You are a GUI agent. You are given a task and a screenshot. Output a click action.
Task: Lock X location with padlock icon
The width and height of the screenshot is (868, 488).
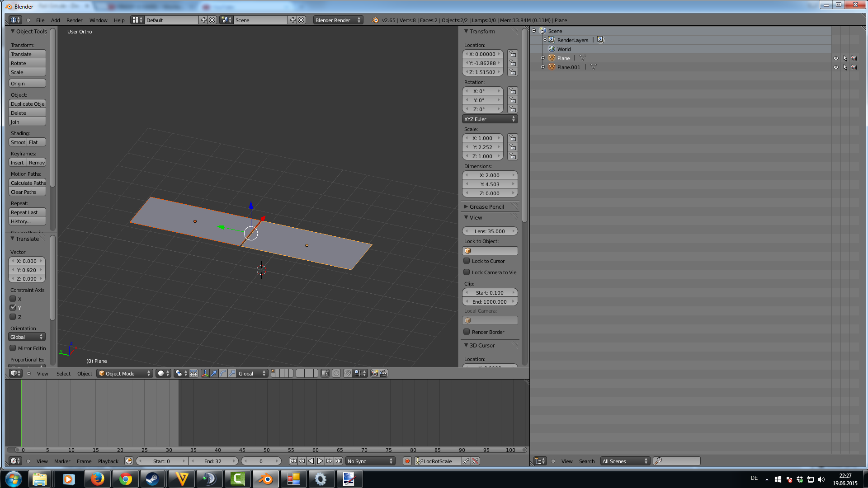[512, 54]
